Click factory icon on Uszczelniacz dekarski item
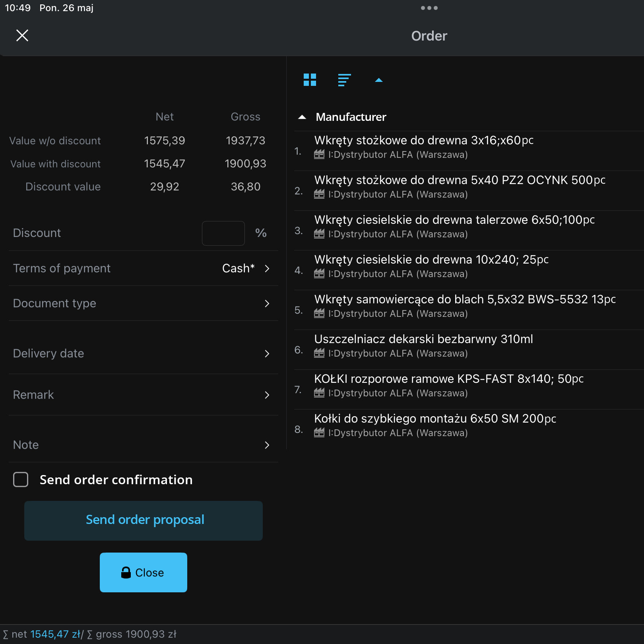The image size is (644, 644). (319, 353)
